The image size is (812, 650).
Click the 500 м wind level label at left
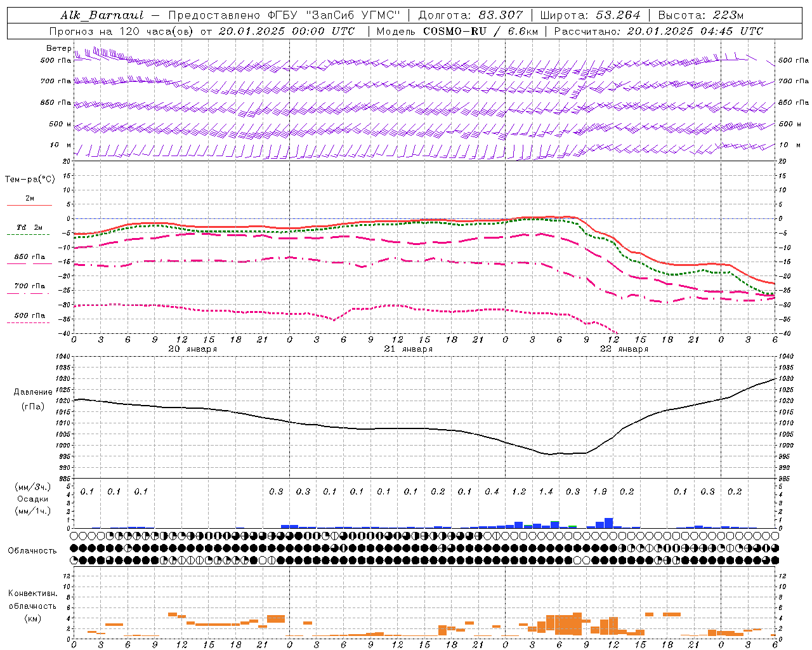pos(60,124)
